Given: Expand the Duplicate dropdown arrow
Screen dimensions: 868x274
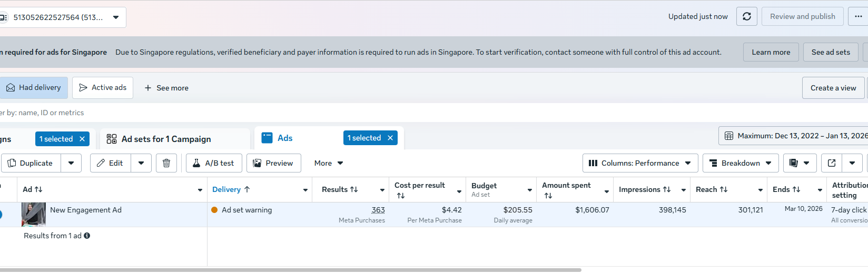Looking at the screenshot, I should pos(71,163).
